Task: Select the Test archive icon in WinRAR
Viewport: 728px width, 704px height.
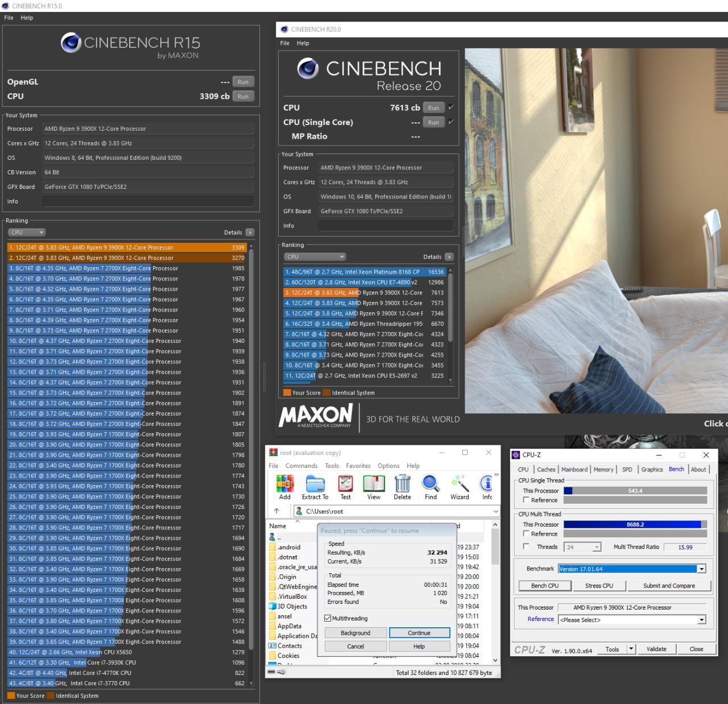Action: [x=345, y=483]
